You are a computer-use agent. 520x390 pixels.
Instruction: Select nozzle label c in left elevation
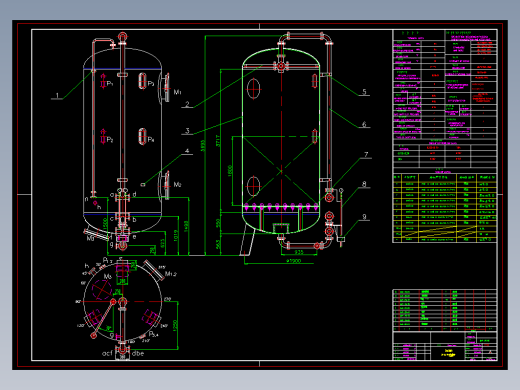tap(112, 219)
